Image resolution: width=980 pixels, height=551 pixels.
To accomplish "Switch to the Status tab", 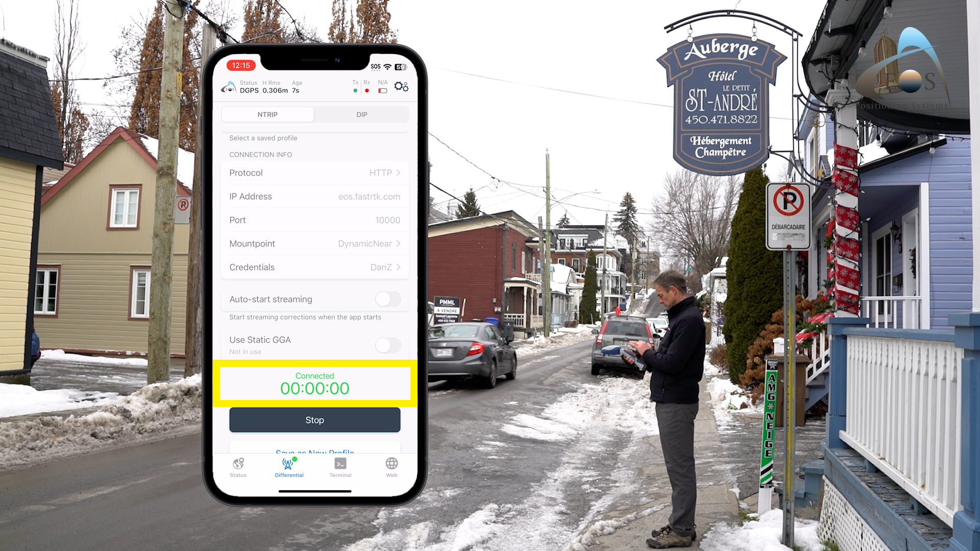I will tap(237, 467).
